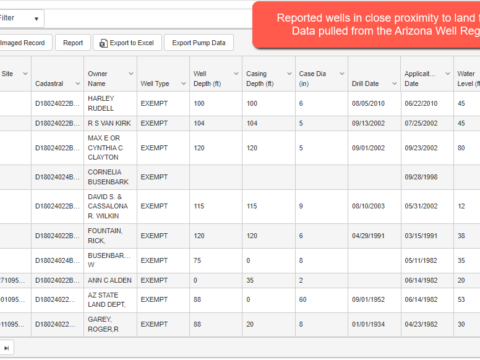Select the AZ STATE LAND DEPT row

tap(240, 300)
